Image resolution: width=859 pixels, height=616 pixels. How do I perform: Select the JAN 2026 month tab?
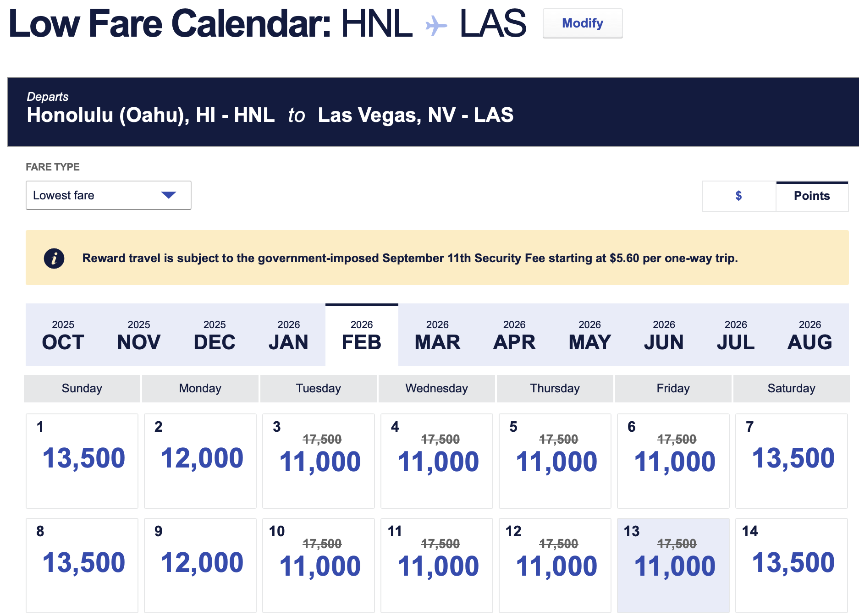pyautogui.click(x=289, y=335)
